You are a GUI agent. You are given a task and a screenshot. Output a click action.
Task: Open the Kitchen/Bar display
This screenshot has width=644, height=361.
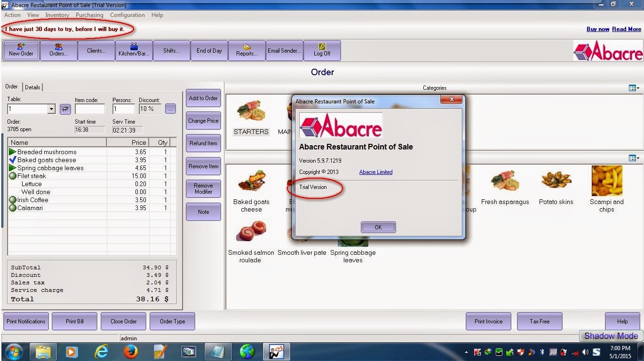pos(134,50)
